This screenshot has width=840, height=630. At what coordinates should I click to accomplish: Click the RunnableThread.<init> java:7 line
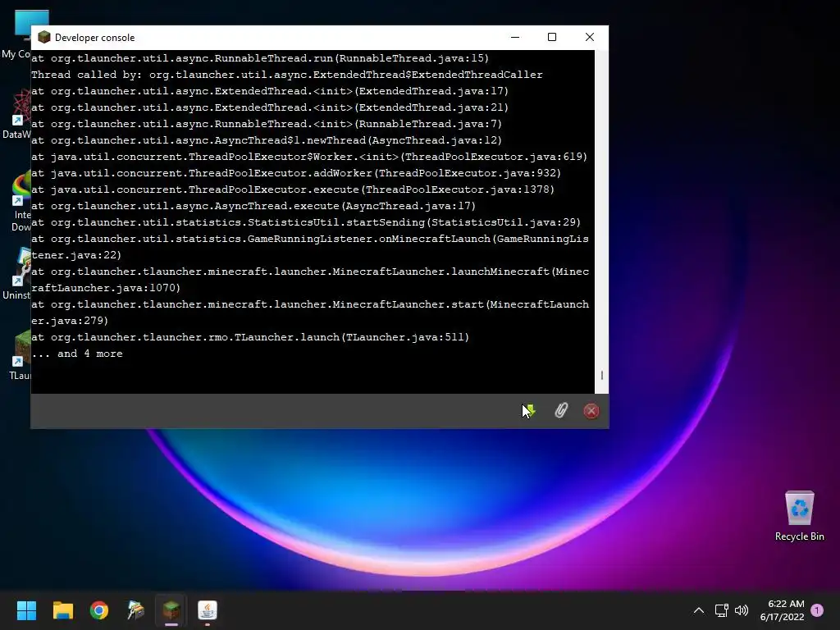coord(267,124)
